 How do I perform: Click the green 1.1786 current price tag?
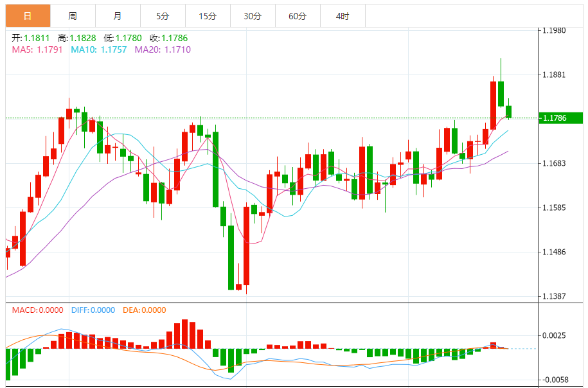click(560, 118)
